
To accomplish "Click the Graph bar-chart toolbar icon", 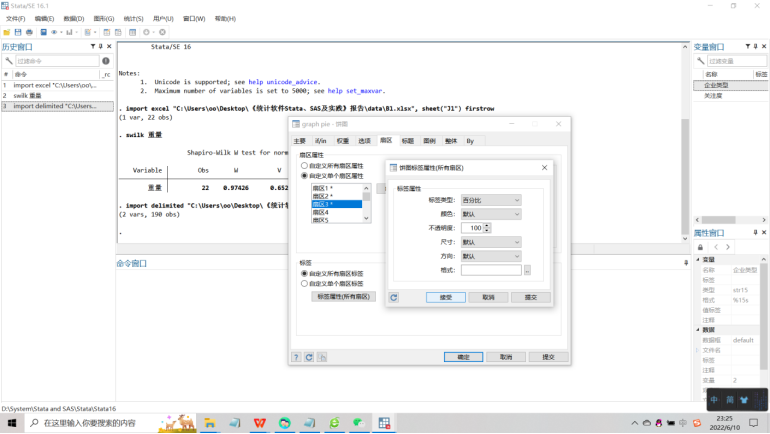I will point(69,32).
